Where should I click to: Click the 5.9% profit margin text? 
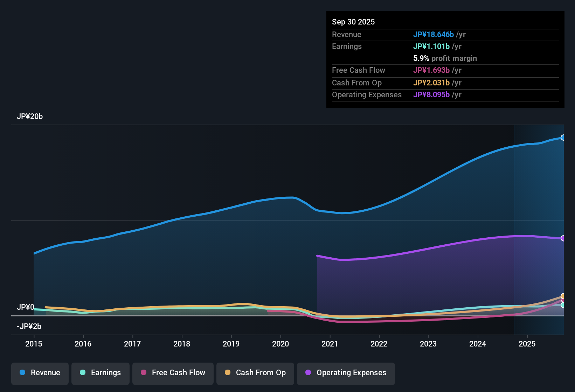(445, 58)
